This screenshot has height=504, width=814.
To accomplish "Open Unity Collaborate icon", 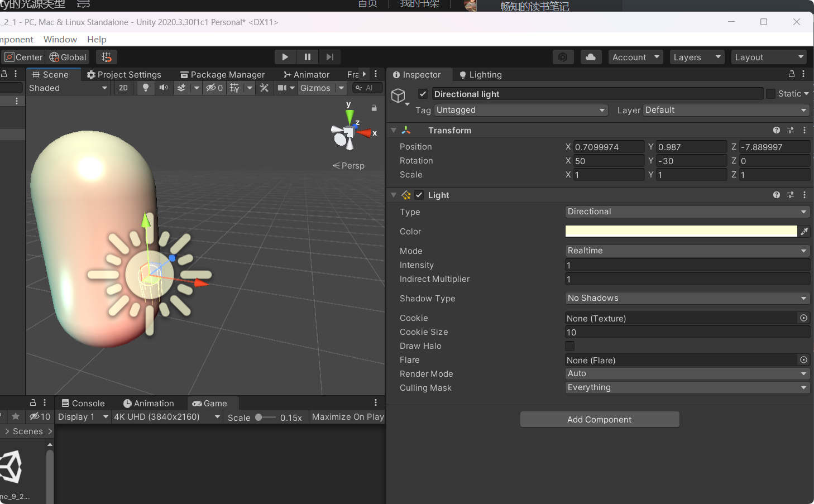I will coord(563,57).
